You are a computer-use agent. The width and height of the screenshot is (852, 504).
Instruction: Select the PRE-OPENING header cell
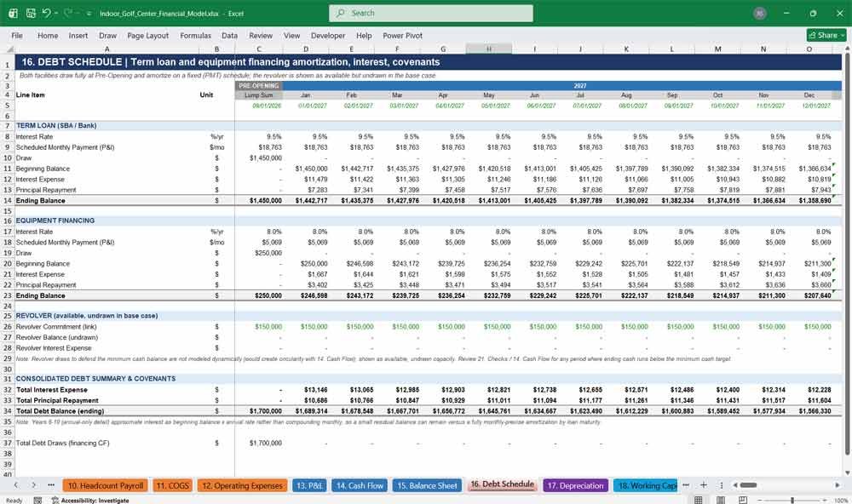[259, 86]
